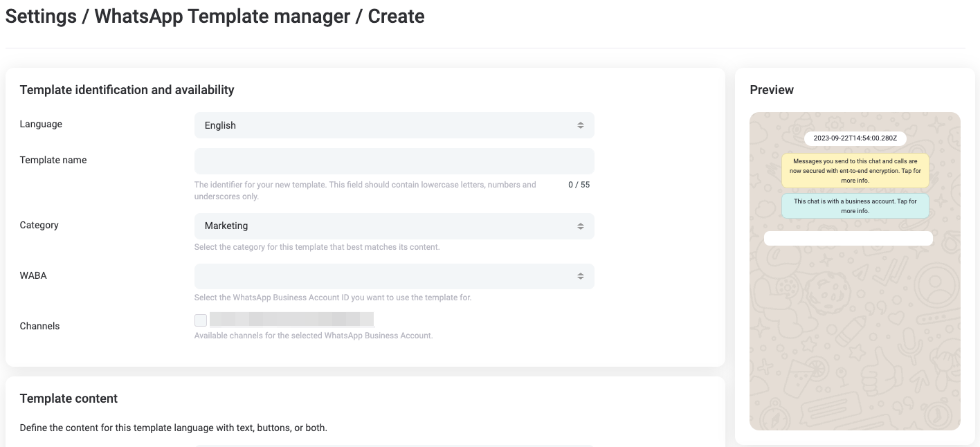Click the Language field label
Image resolution: width=980 pixels, height=447 pixels.
[x=41, y=125]
